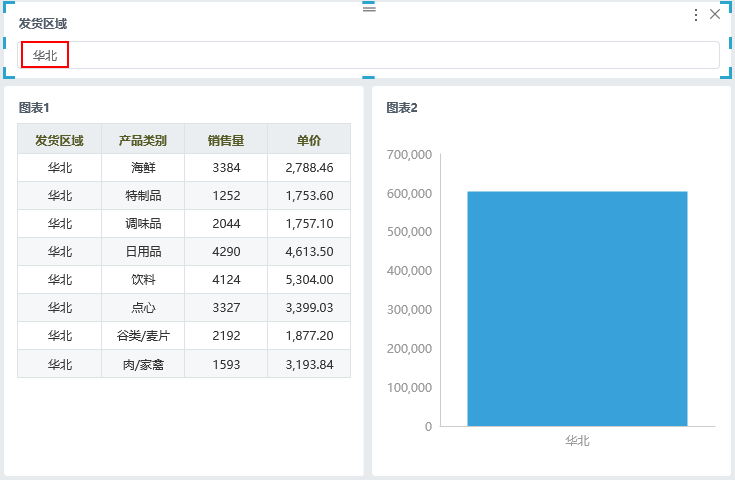The width and height of the screenshot is (735, 480).
Task: Click the 发货区域 filter input field
Action: [368, 55]
